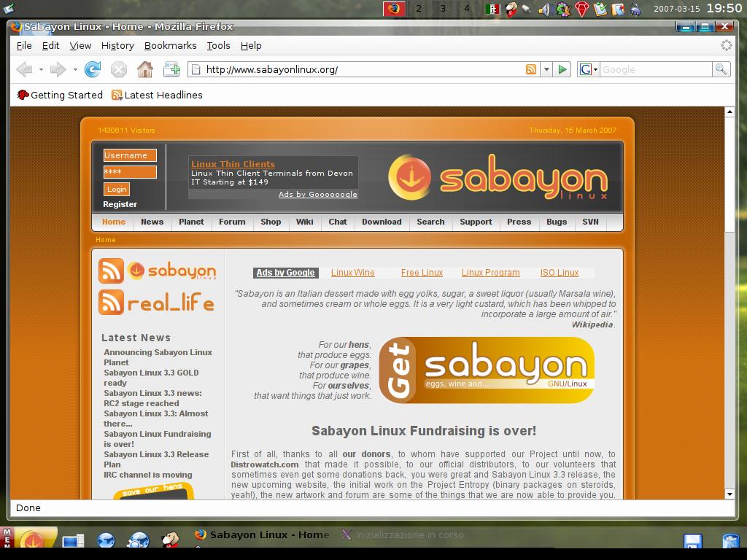Click the Getting Started bookmark
Image resolution: width=747 pixels, height=560 pixels.
pyautogui.click(x=60, y=95)
